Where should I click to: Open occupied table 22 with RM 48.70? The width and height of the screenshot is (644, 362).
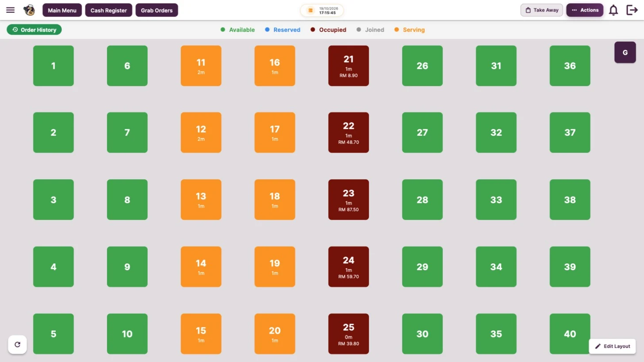click(349, 133)
